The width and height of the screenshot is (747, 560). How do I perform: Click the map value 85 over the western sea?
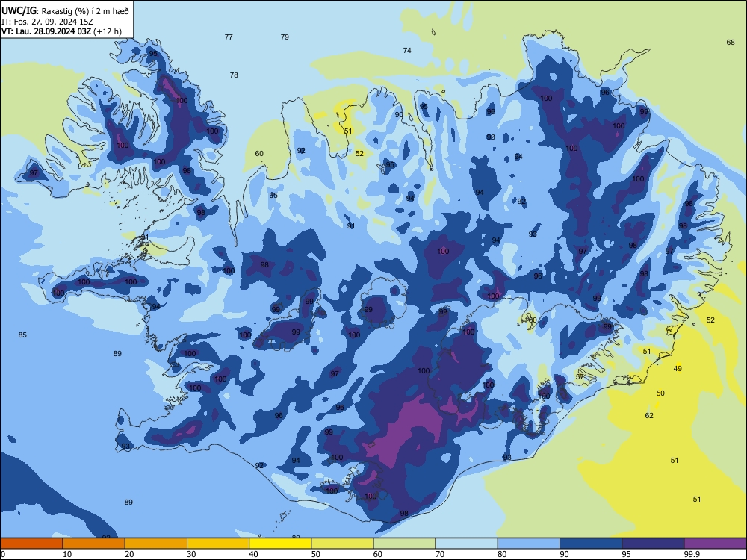(x=22, y=335)
